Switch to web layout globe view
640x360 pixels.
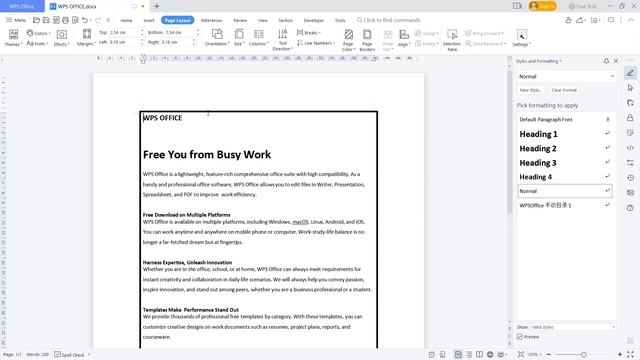tap(490, 354)
